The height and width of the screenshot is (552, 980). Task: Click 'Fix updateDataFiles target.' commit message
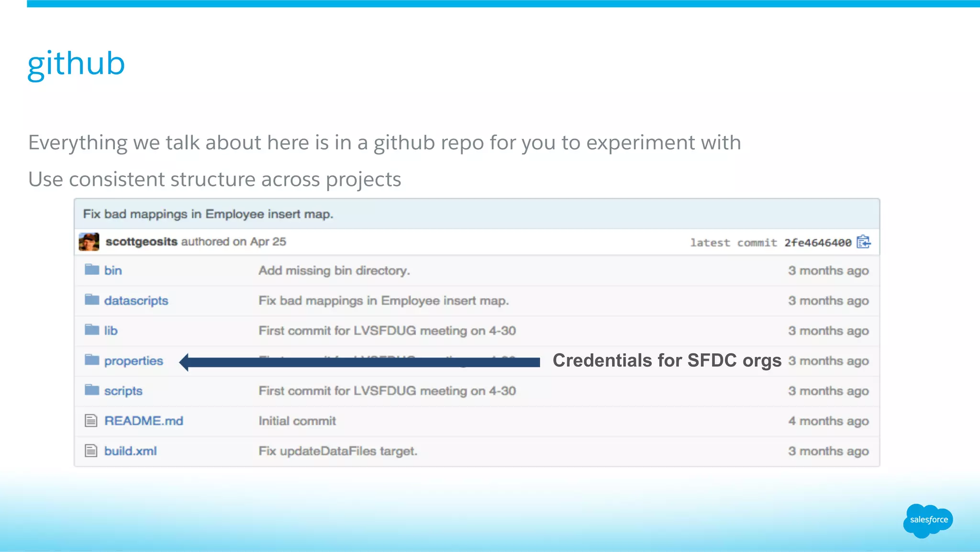338,451
